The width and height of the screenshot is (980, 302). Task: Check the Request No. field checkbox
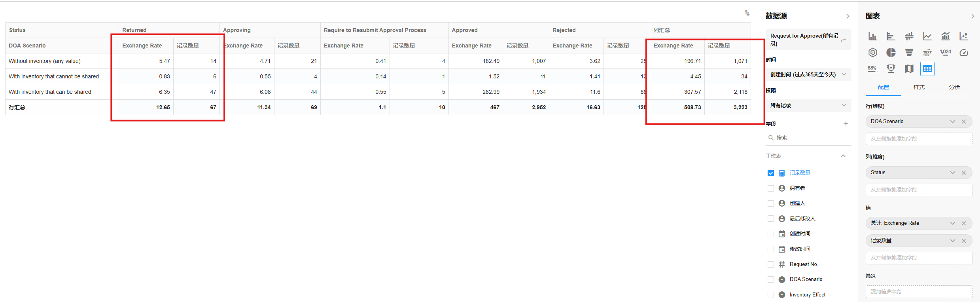(x=771, y=264)
